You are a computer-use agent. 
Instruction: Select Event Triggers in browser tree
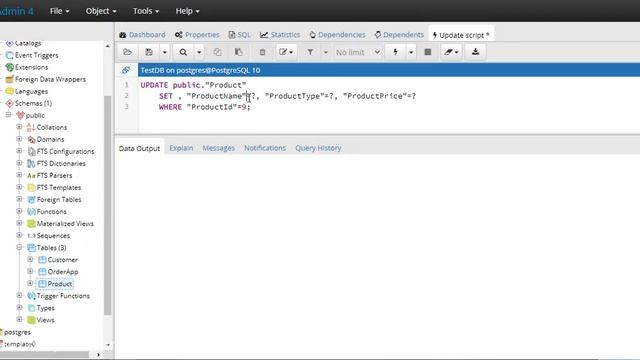36,55
